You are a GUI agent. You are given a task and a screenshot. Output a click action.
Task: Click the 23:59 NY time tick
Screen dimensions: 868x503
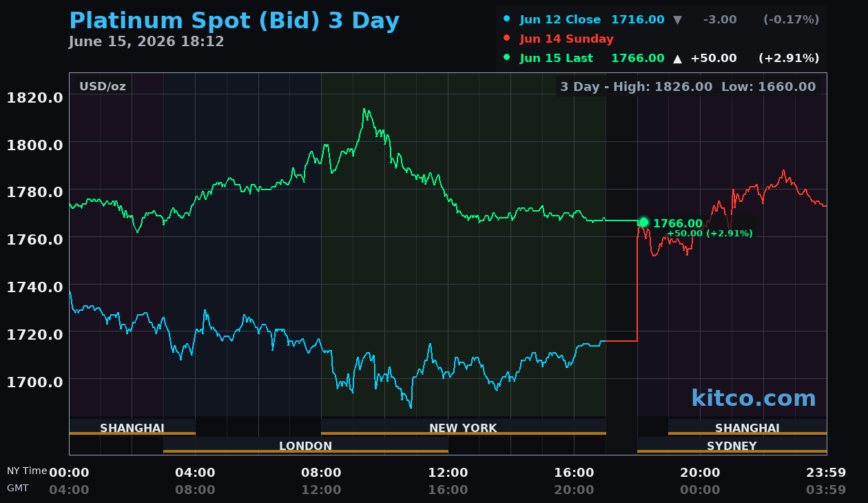pyautogui.click(x=826, y=473)
